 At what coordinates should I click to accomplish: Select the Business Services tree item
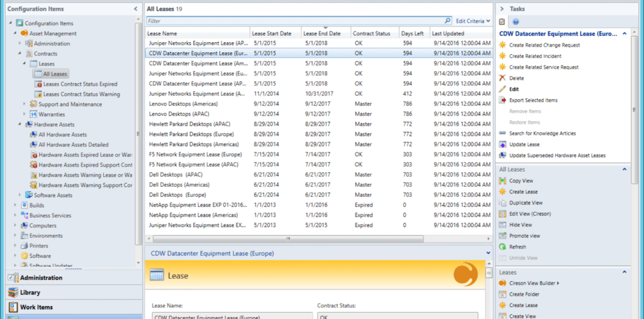coord(50,215)
